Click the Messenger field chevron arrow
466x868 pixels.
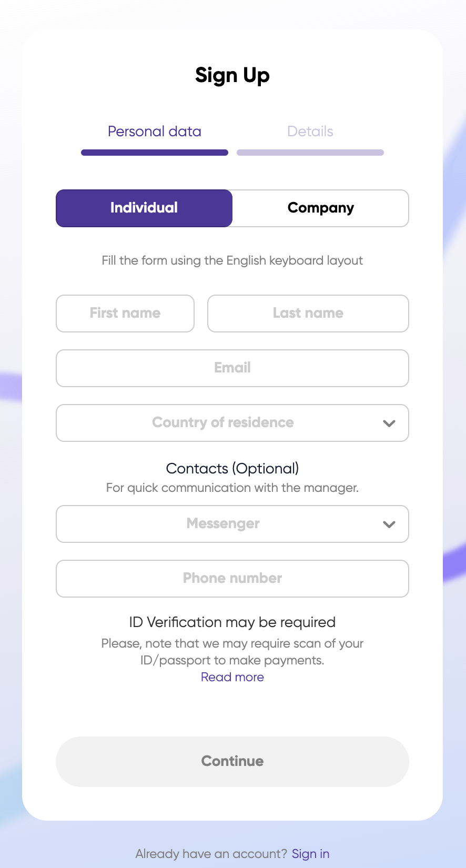tap(389, 524)
